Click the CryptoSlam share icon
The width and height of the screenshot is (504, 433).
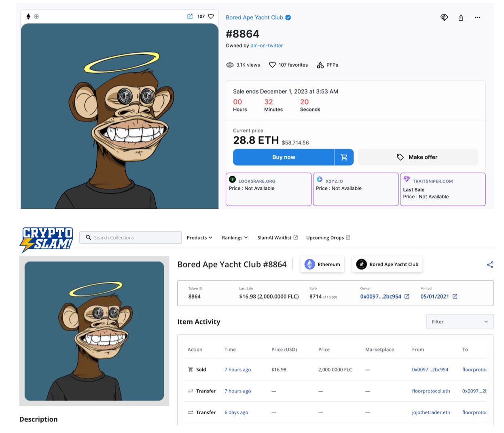coord(490,265)
